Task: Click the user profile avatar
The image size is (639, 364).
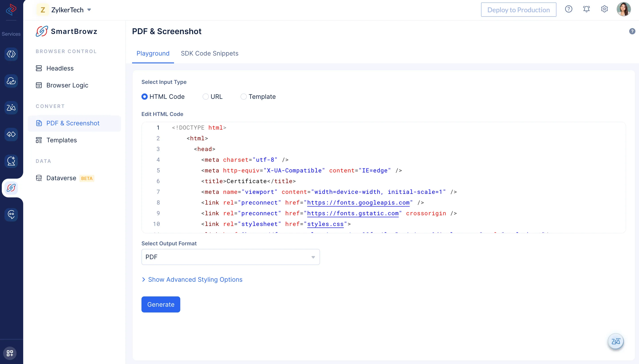Action: (624, 10)
